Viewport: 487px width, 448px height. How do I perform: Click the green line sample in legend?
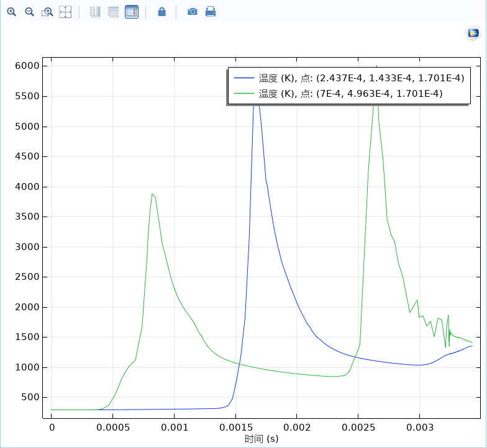pos(244,94)
